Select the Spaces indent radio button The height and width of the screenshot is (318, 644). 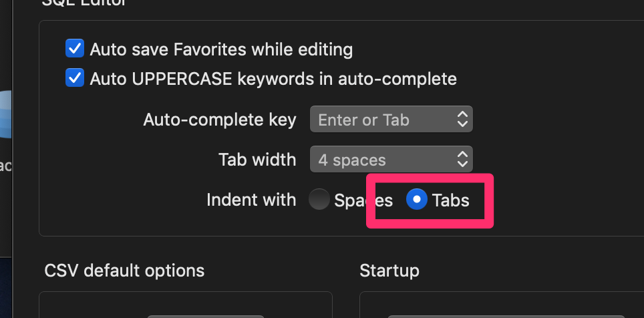(x=319, y=199)
